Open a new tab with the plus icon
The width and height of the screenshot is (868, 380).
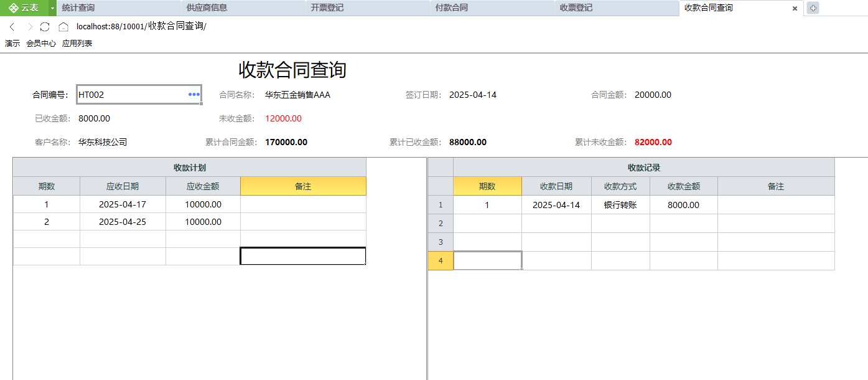(813, 8)
